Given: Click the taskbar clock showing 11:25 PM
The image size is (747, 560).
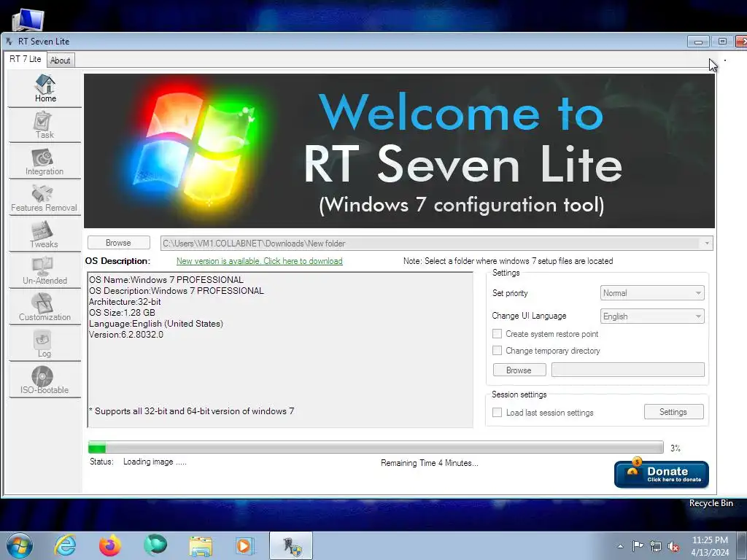Looking at the screenshot, I should (x=710, y=545).
